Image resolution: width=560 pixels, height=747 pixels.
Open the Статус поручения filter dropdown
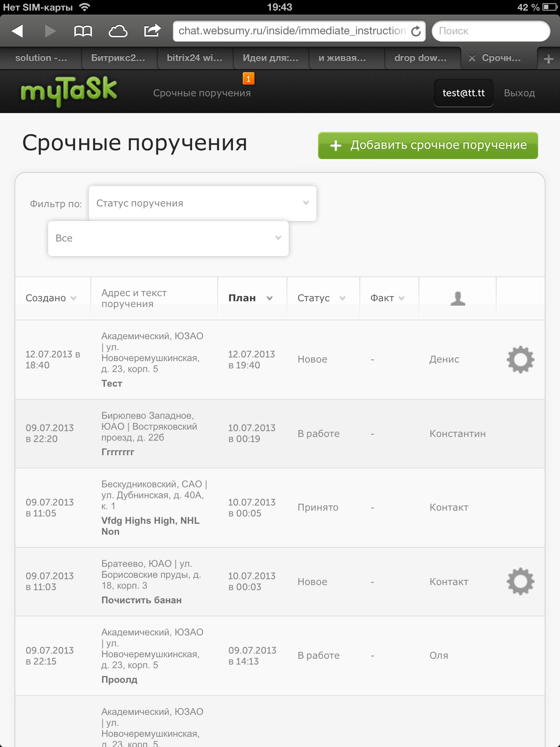[x=202, y=203]
